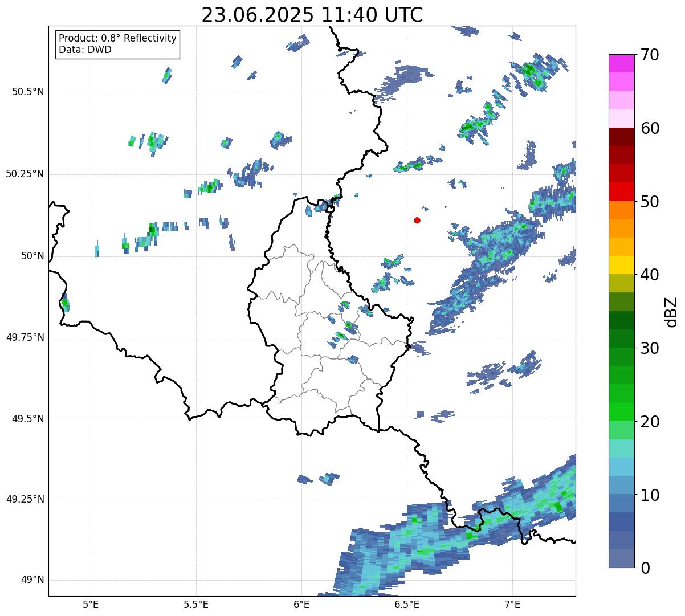
Task: Click the 49.5°N latitude label
Action: tap(28, 419)
